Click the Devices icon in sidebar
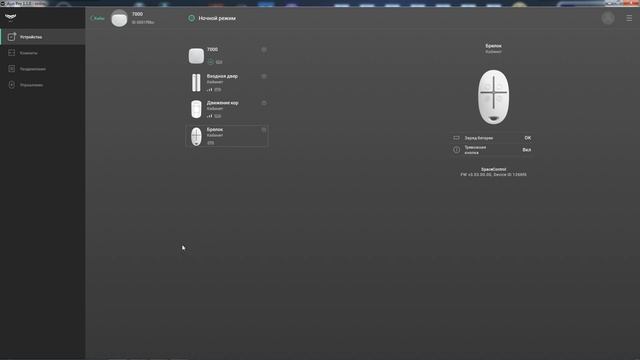640x360 pixels. 12,37
